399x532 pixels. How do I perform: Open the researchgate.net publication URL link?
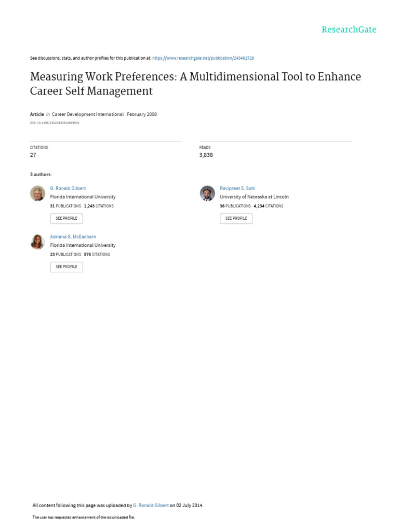203,58
